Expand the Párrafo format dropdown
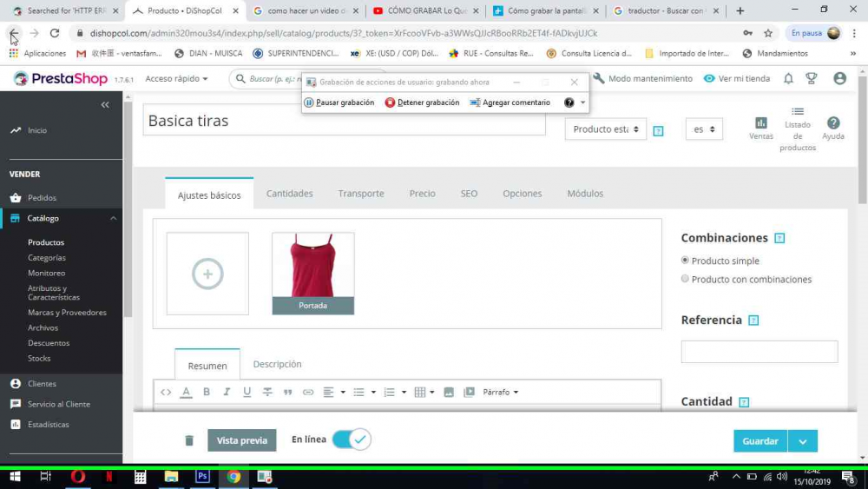 coord(500,392)
